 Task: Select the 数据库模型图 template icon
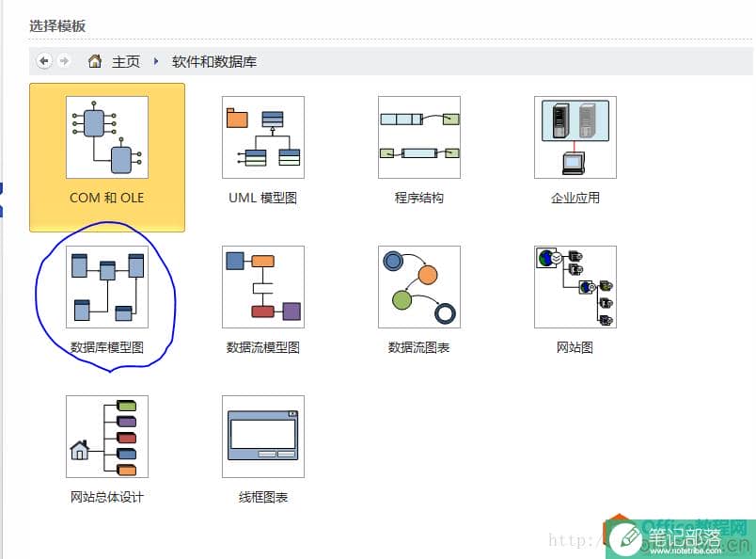pos(107,287)
